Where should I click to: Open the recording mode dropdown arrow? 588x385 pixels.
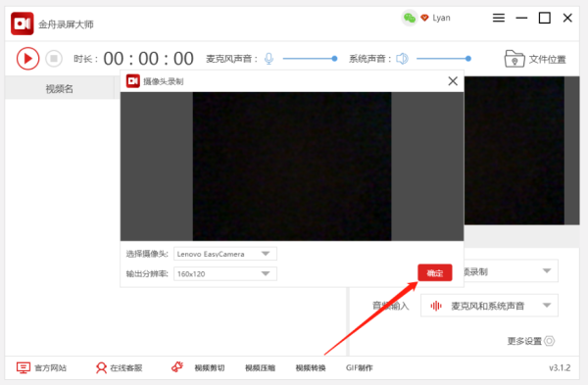coord(547,270)
